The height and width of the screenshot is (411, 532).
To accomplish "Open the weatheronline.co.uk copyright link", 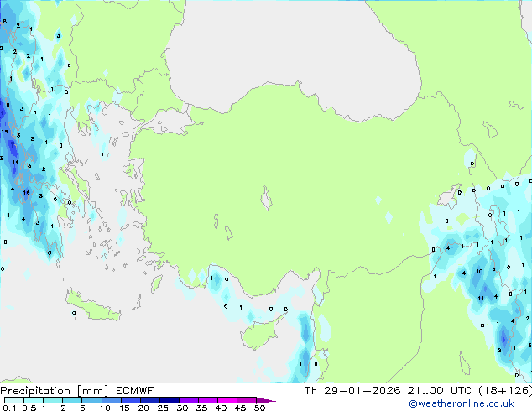I will coord(462,403).
